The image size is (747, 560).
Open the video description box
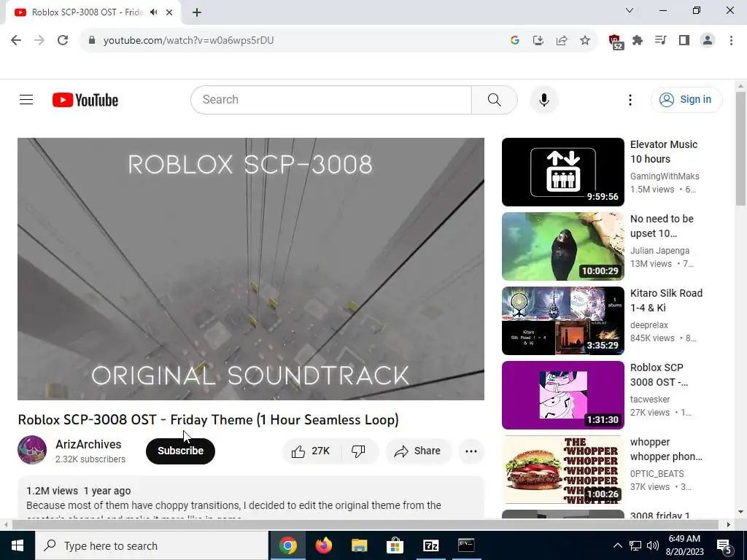point(251,497)
